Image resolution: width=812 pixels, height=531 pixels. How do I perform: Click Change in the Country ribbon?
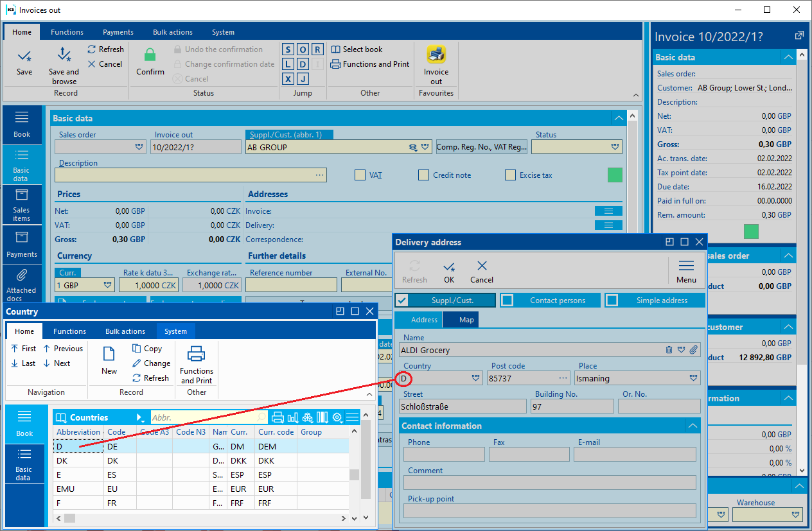(151, 363)
